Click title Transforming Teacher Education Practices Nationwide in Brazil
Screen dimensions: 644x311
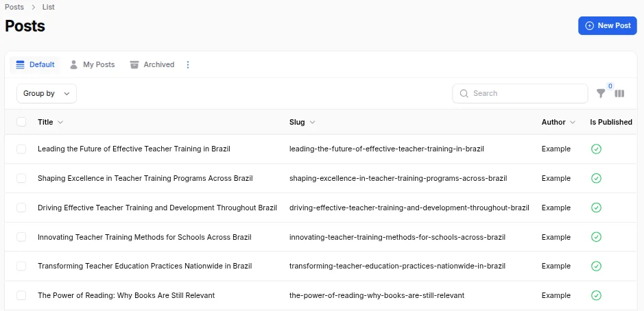pos(145,266)
